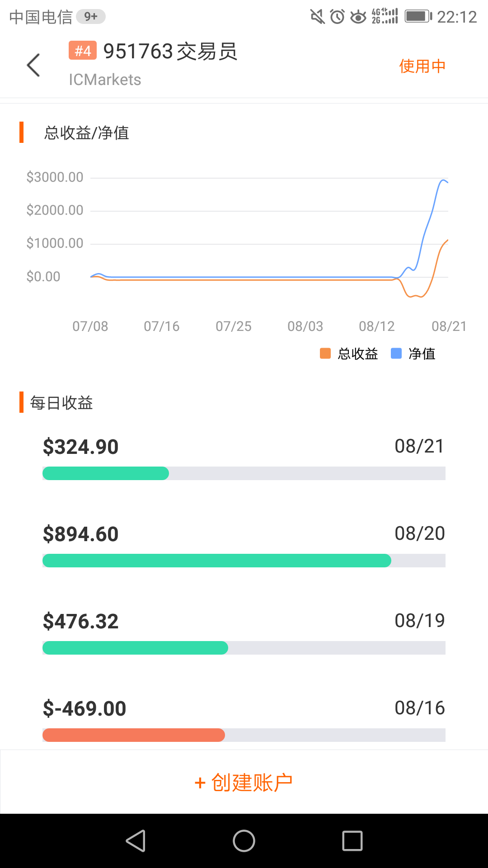Tap the battery status icon
This screenshot has width=488, height=868.
click(x=418, y=17)
